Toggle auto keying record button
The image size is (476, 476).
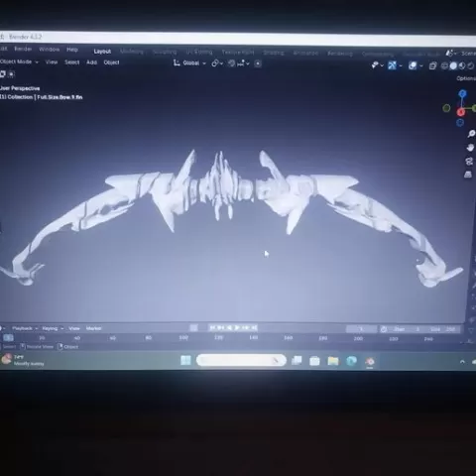[193, 328]
